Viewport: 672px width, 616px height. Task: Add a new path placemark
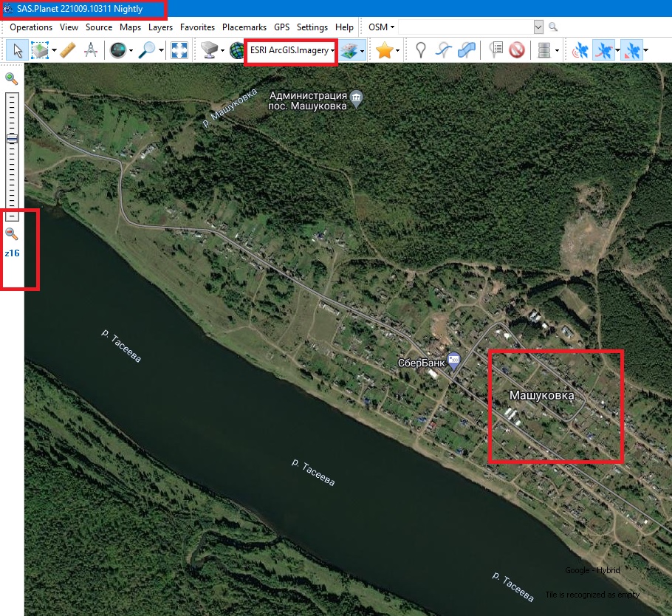pyautogui.click(x=443, y=50)
